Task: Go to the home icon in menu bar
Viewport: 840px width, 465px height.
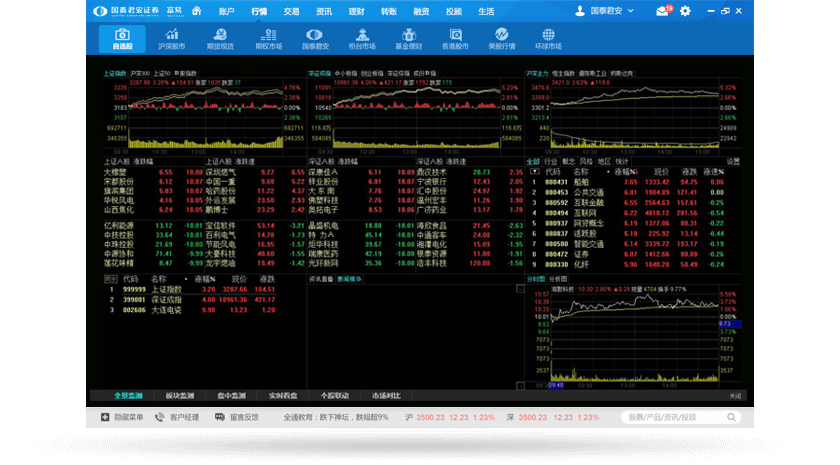Action: coord(196,11)
